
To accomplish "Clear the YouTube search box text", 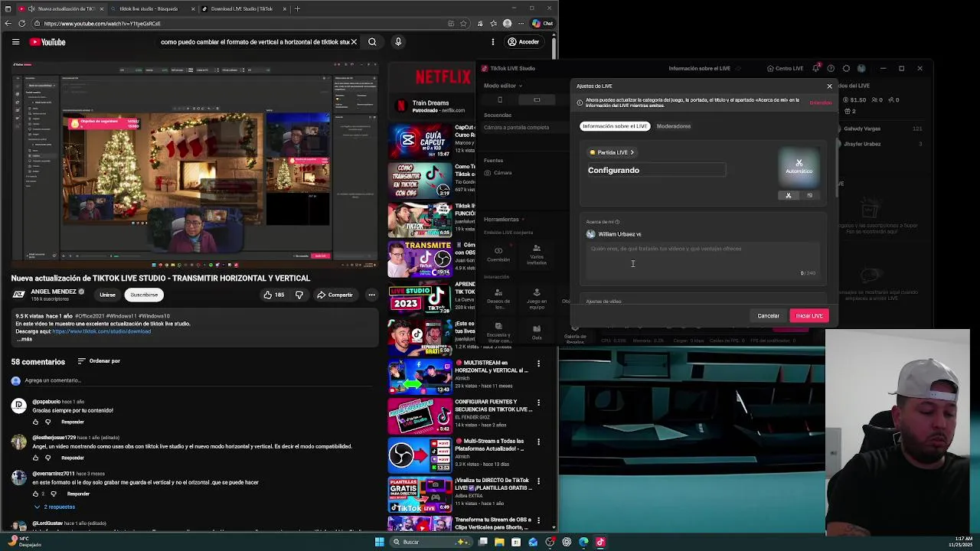I will (354, 42).
